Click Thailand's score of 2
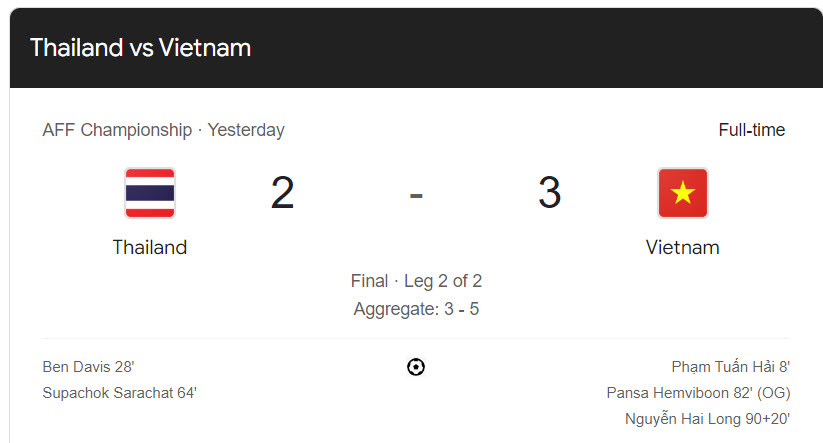Viewport: 823px width, 443px height. pyautogui.click(x=282, y=193)
